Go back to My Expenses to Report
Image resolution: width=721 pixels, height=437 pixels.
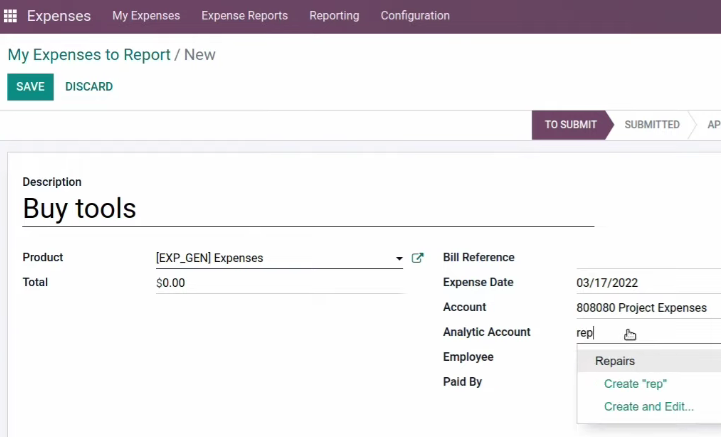point(89,55)
